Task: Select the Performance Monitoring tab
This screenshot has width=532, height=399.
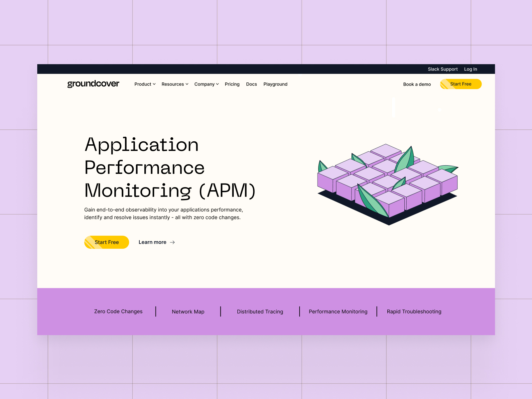Action: [338, 312]
